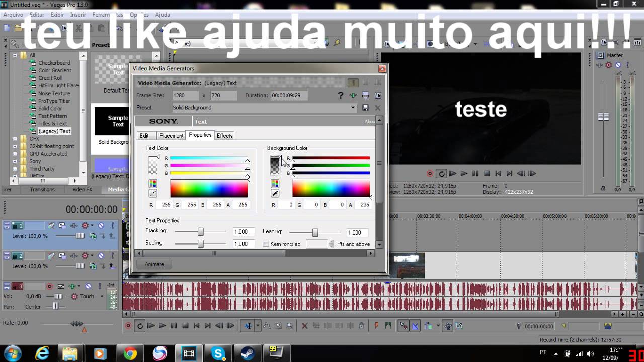Mute video track 1
Screen dimensions: 644x362
(x=101, y=226)
